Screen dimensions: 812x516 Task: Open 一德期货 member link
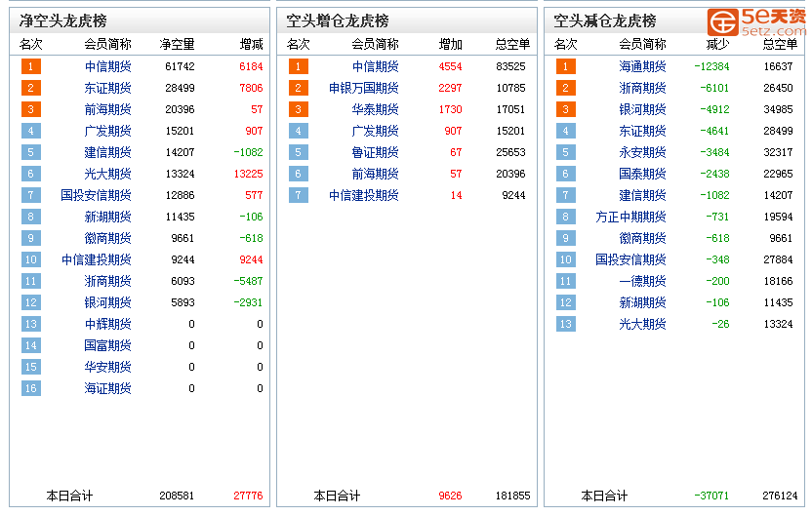tap(642, 282)
